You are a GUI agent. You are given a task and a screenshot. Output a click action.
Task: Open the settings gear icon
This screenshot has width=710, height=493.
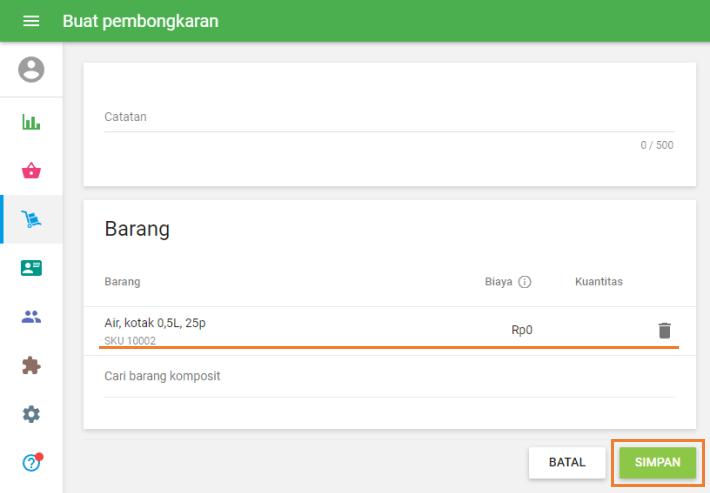click(31, 414)
